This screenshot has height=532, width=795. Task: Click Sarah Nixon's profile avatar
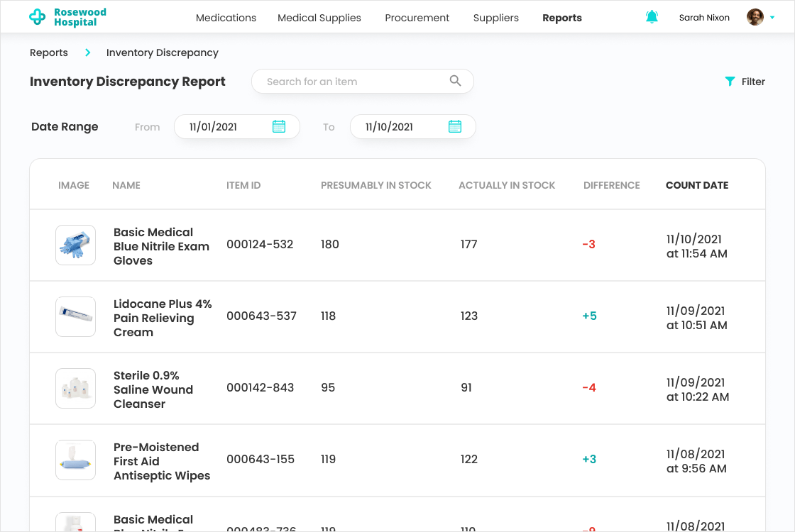pos(755,17)
